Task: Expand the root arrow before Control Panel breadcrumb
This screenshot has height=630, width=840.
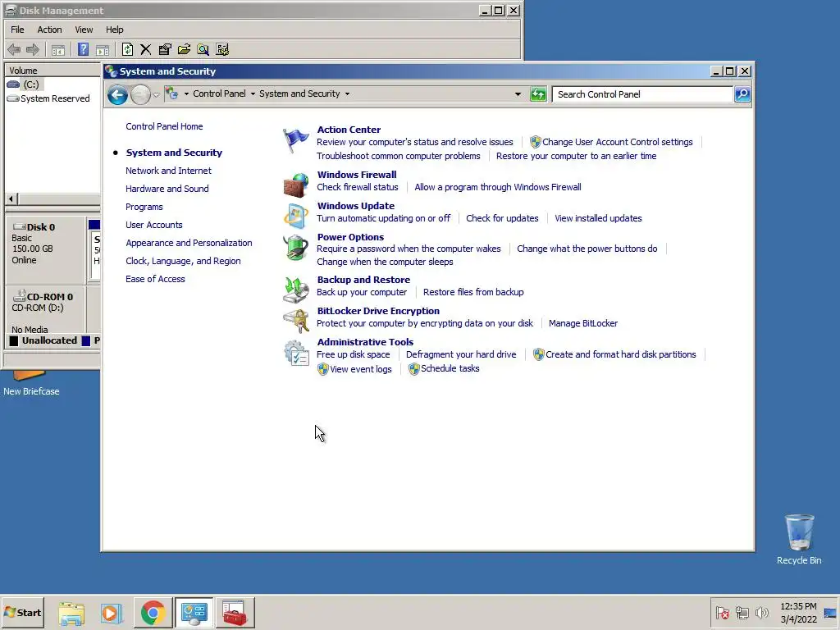Action: click(186, 94)
